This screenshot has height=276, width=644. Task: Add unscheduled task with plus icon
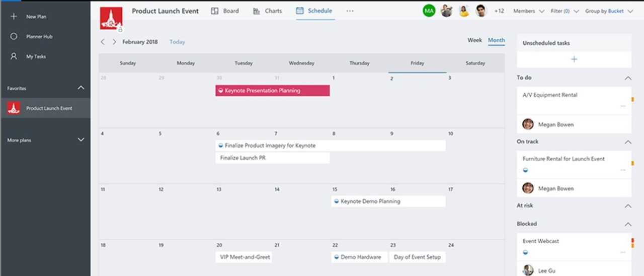tap(574, 59)
